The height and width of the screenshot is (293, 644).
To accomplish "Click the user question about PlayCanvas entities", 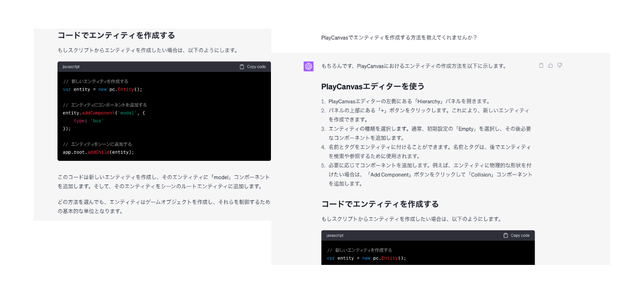I will pos(399,37).
